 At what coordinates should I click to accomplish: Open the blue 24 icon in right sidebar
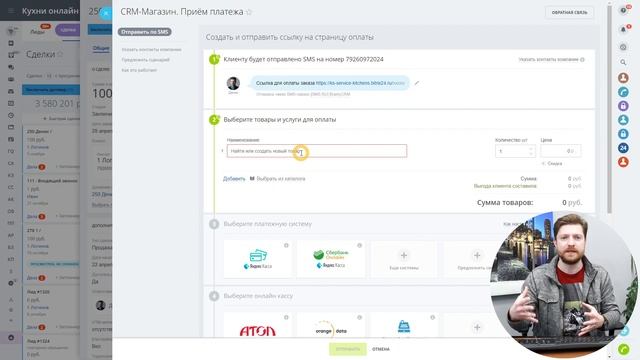(x=623, y=148)
